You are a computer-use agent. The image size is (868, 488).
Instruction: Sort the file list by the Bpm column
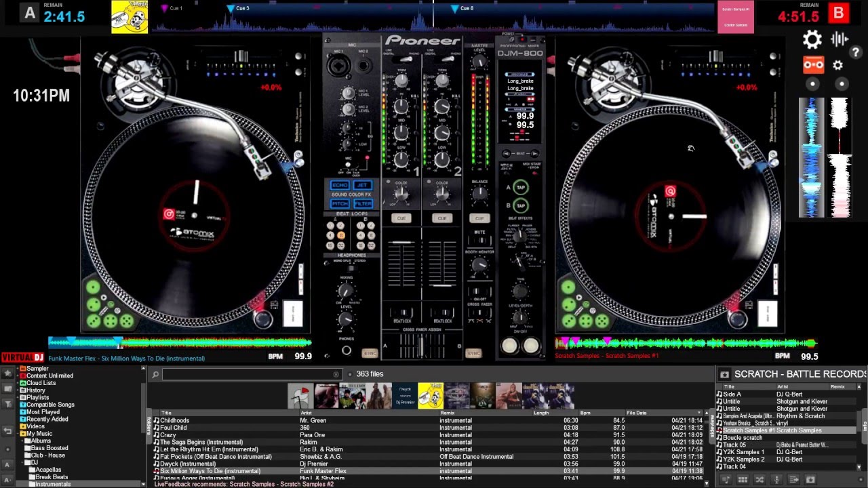tap(585, 413)
